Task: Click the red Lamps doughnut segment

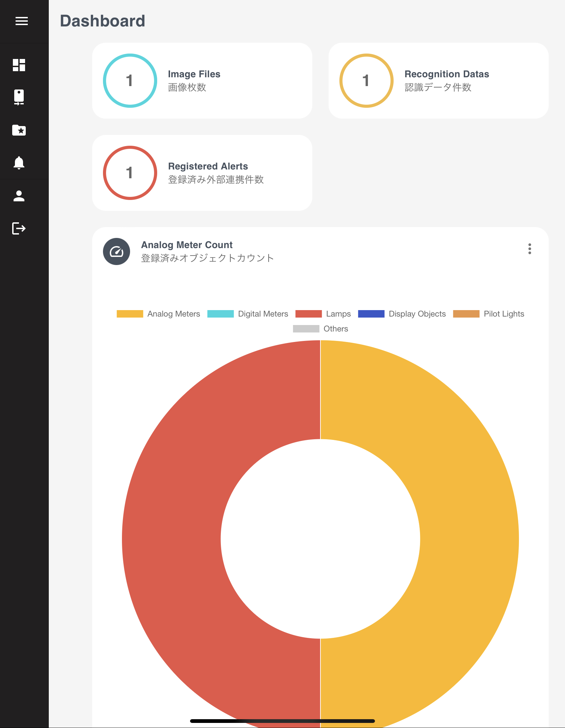Action: coord(171,539)
